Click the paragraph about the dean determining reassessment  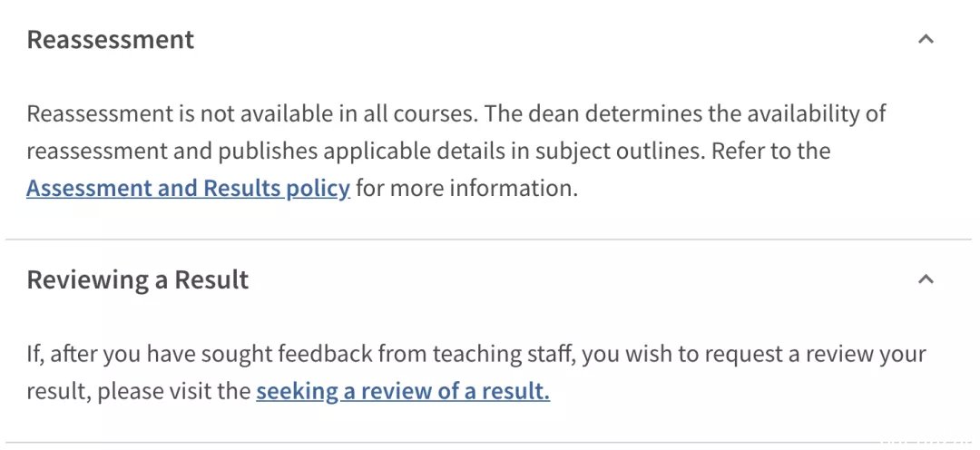456,152
